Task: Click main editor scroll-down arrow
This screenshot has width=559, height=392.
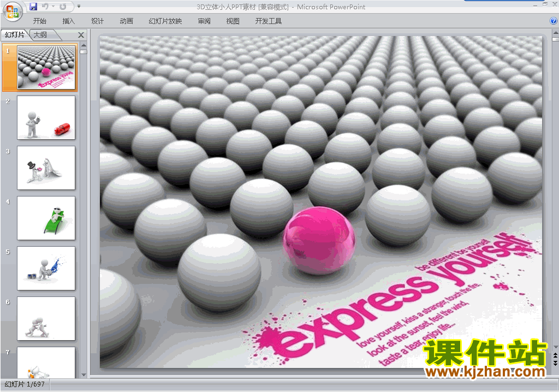Action: click(x=555, y=347)
